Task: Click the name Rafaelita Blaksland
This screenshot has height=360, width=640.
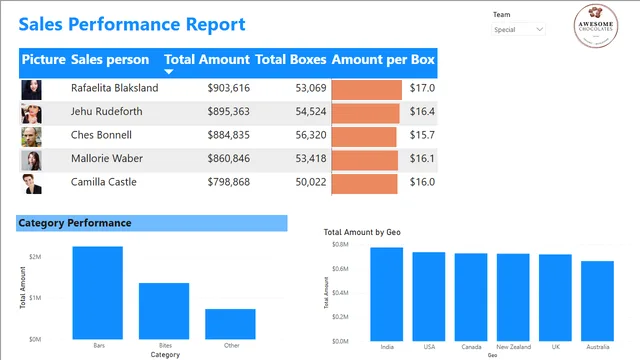Action: pos(115,88)
